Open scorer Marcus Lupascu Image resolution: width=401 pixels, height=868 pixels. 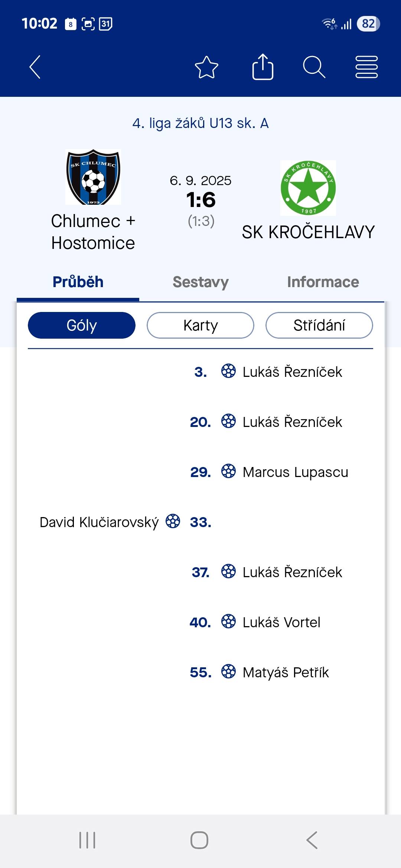tap(295, 472)
